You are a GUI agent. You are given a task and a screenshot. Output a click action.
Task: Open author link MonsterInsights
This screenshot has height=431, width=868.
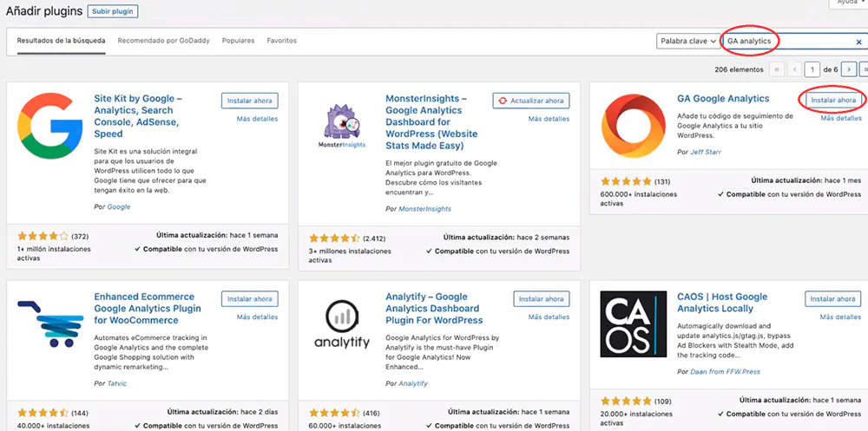click(x=424, y=209)
